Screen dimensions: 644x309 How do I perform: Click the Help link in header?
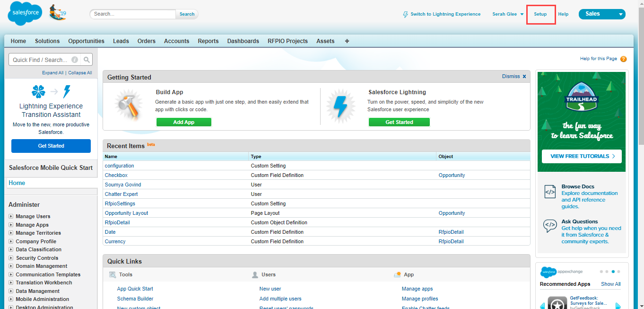(x=563, y=14)
